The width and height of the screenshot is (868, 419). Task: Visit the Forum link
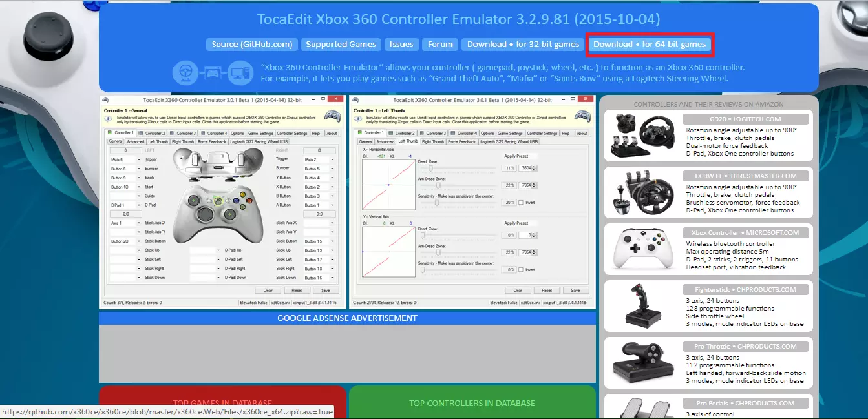pyautogui.click(x=440, y=45)
